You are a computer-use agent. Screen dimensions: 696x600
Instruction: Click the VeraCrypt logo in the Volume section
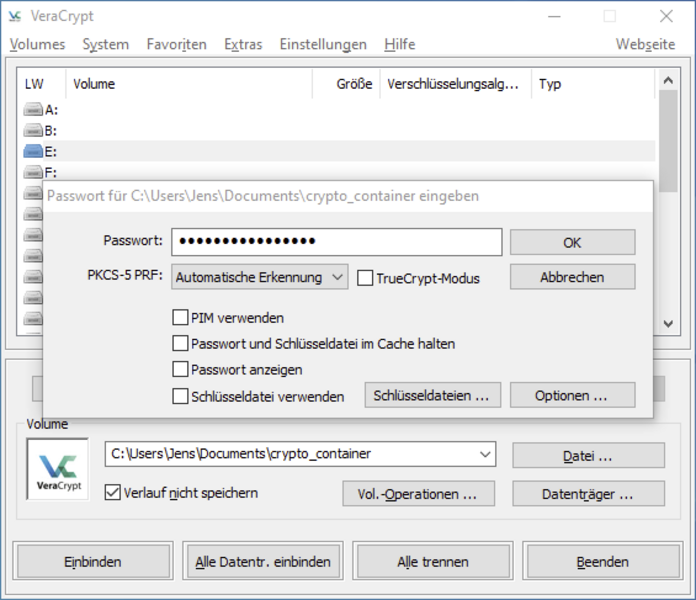pos(57,468)
